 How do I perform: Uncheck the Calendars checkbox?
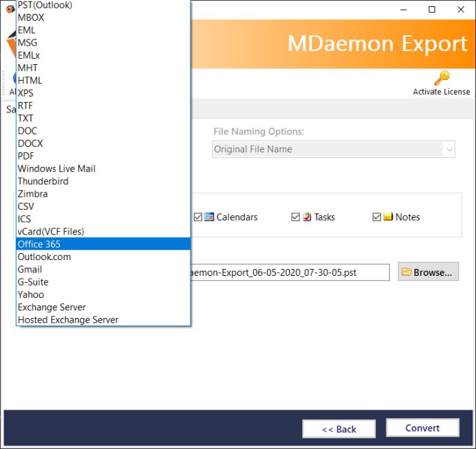(x=198, y=217)
